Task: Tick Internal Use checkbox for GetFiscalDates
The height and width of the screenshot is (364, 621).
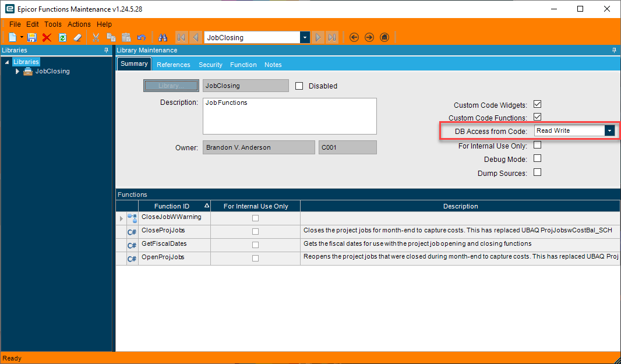Action: pyautogui.click(x=256, y=245)
